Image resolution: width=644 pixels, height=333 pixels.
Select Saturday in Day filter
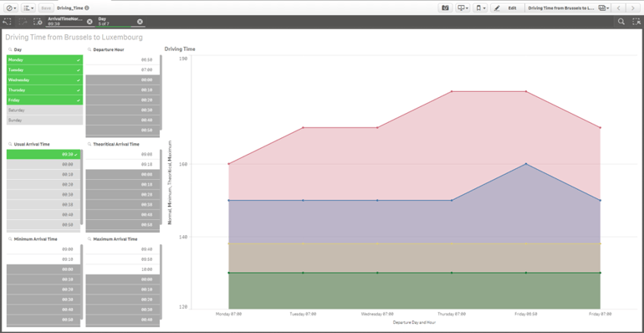point(45,110)
